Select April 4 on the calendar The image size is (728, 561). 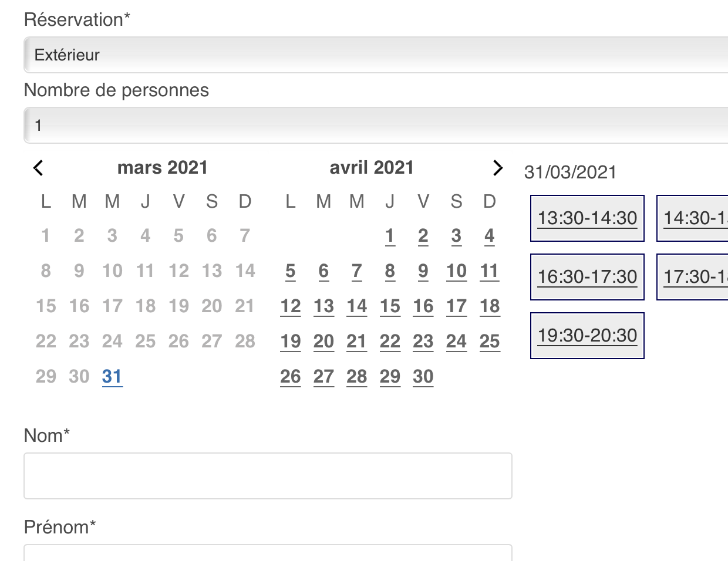[x=490, y=236]
